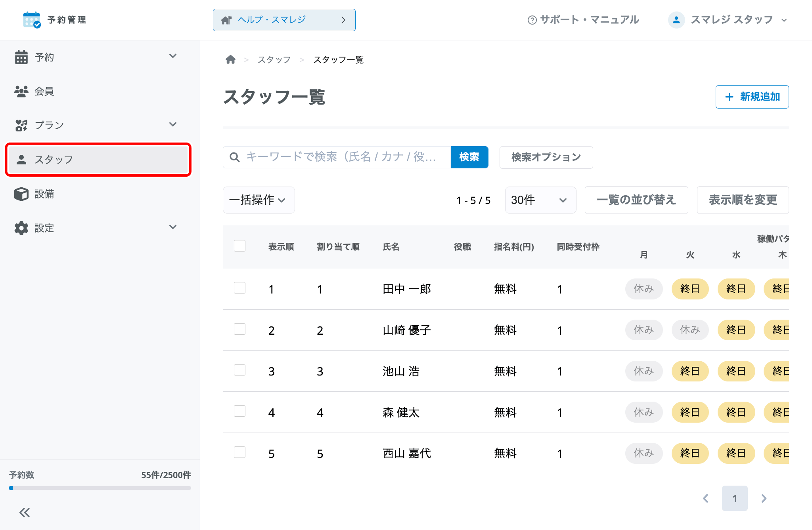The width and height of the screenshot is (812, 530).
Task: Expand the 予約 menu chevron
Action: (173, 56)
